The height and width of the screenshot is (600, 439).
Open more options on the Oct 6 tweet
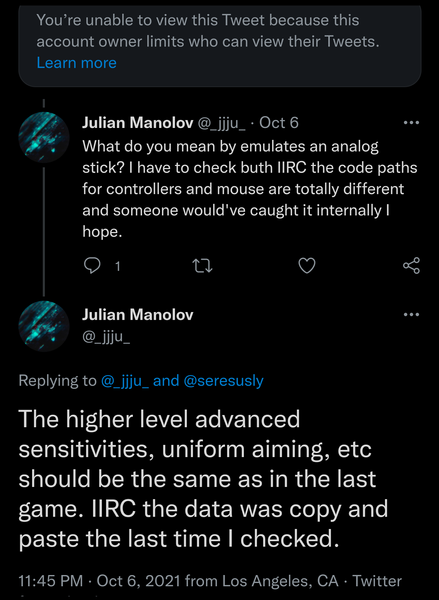pyautogui.click(x=411, y=123)
